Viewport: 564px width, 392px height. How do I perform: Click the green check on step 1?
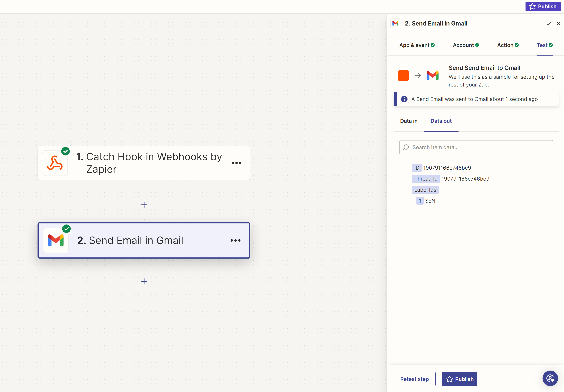(65, 151)
